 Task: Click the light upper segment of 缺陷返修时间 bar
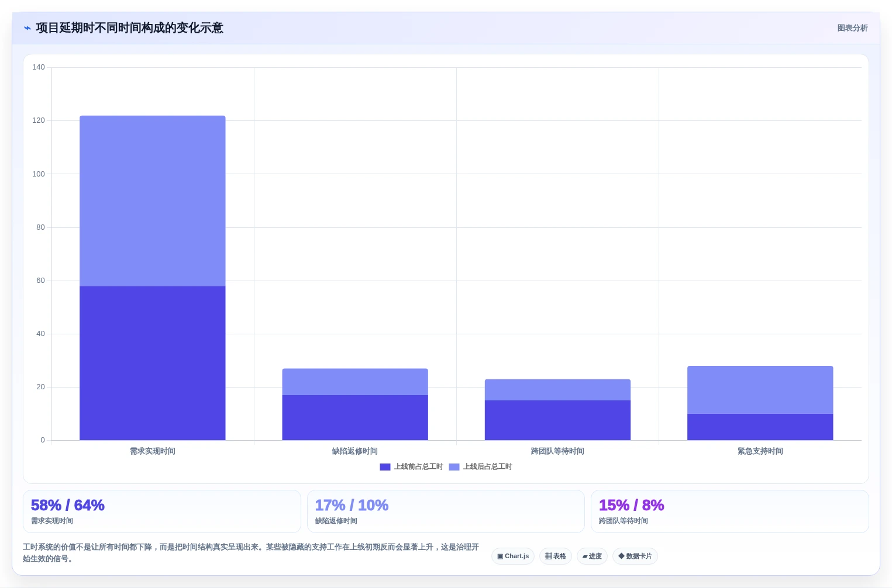pos(355,382)
